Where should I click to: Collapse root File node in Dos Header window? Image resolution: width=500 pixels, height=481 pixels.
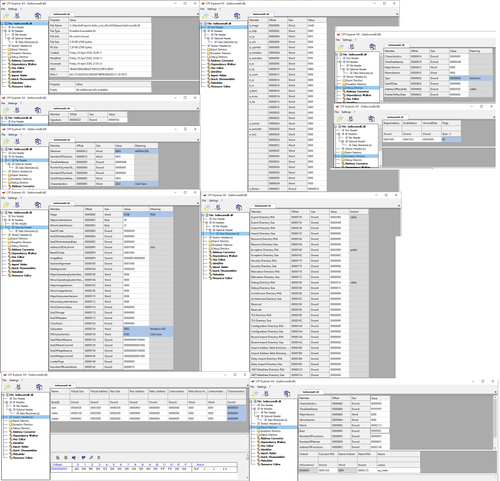pyautogui.click(x=201, y=24)
